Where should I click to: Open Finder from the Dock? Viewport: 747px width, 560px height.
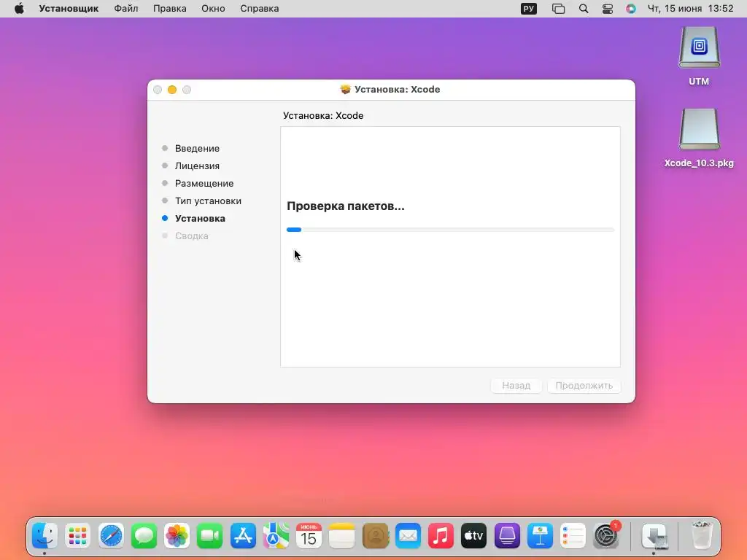point(44,536)
